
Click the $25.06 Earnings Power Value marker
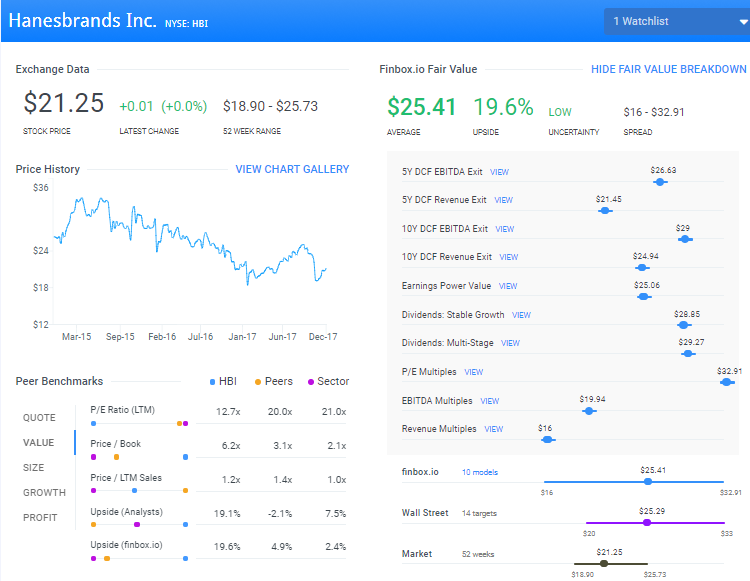click(644, 296)
